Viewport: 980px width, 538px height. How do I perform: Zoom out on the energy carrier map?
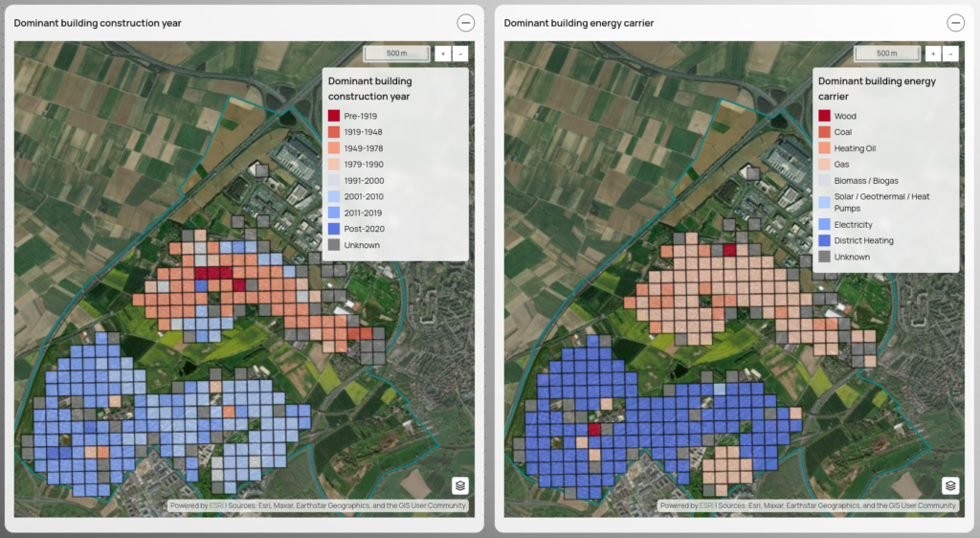tap(950, 54)
